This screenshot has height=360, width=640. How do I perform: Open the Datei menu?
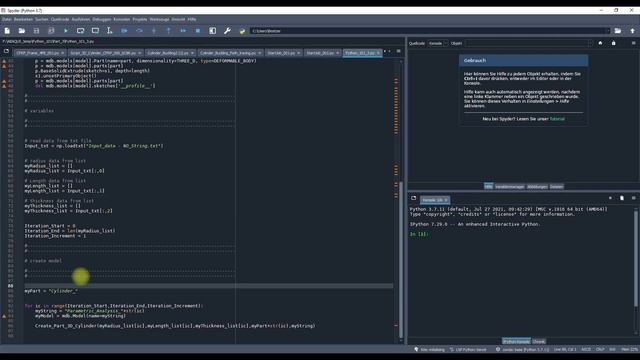(7, 19)
